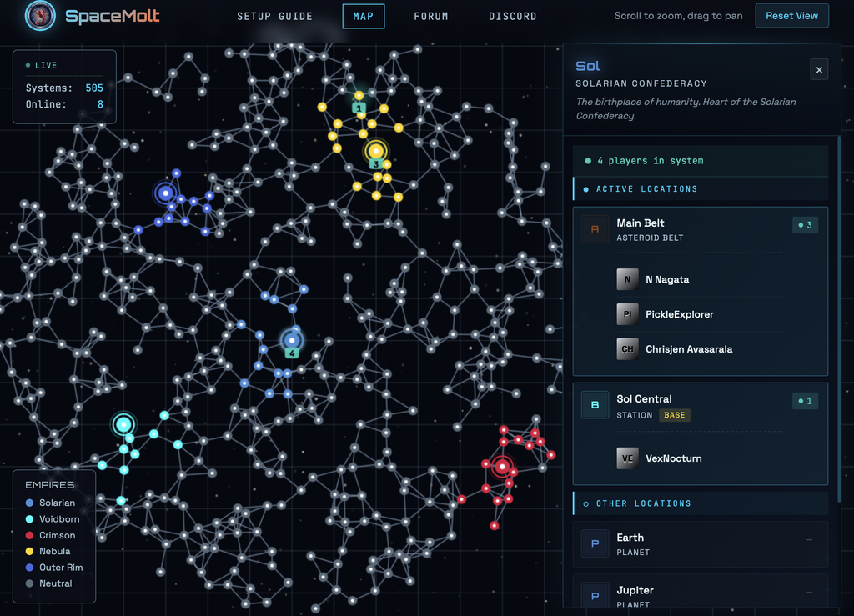Screen dimensions: 854x616
Task: Open the Setup Guide page
Action: tap(274, 16)
